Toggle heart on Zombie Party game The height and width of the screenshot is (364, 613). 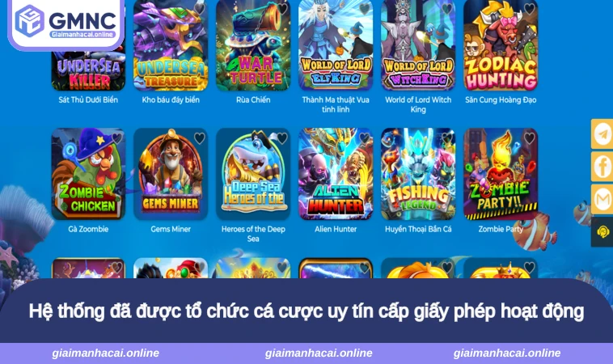pos(530,138)
